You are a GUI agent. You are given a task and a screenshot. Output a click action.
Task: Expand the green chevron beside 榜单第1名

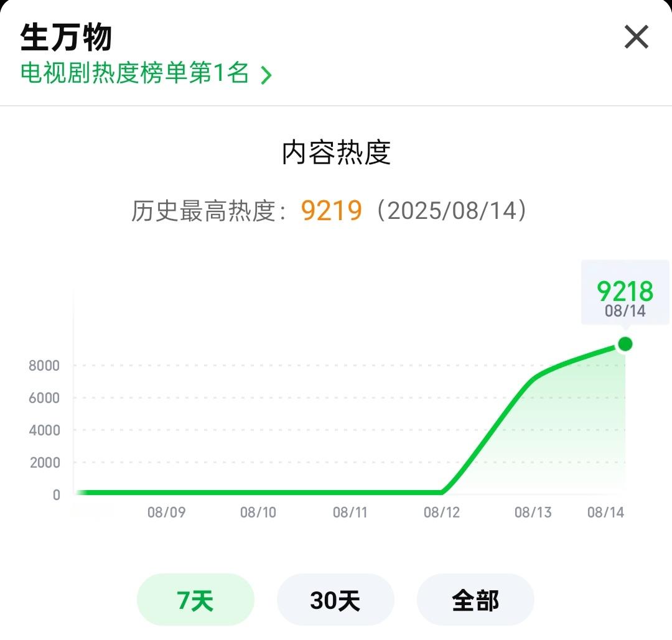click(x=266, y=75)
